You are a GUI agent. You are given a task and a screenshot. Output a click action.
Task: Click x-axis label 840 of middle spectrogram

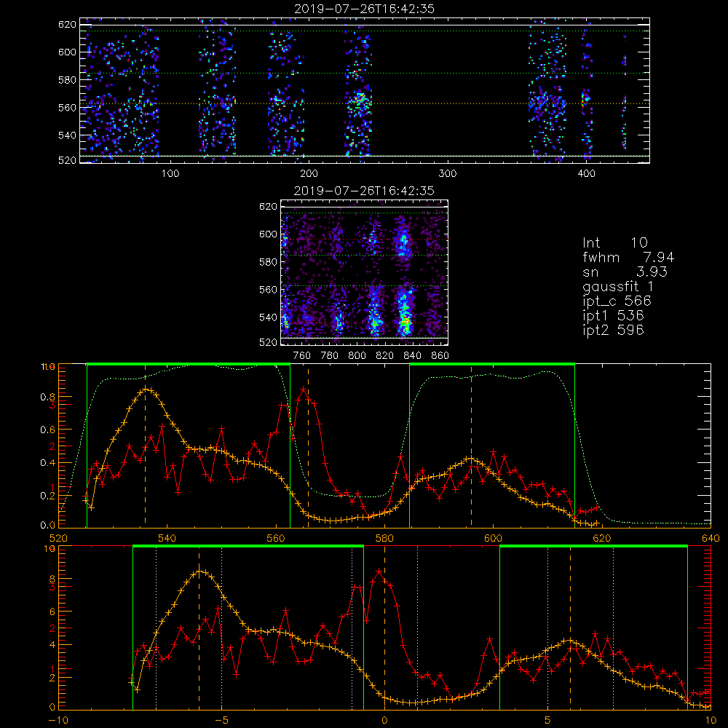[x=412, y=356]
